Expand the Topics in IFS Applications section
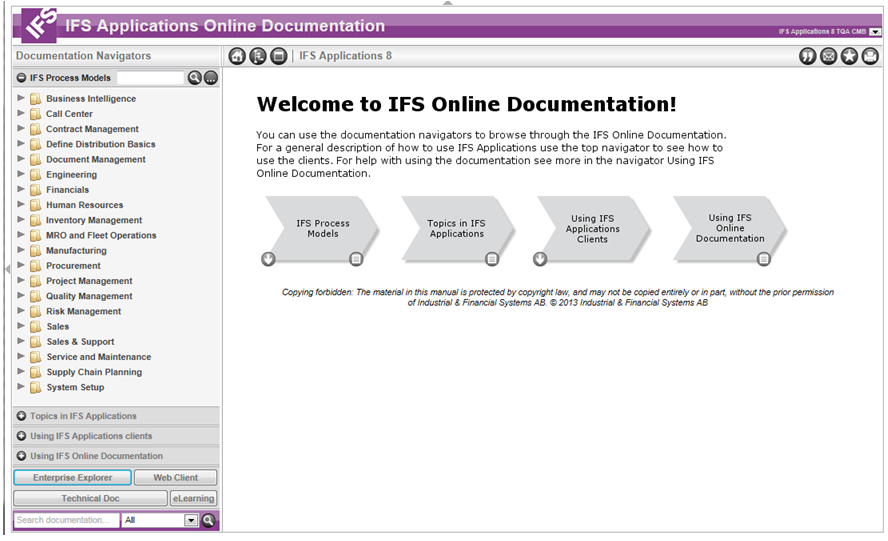The image size is (888, 541). click(x=21, y=416)
